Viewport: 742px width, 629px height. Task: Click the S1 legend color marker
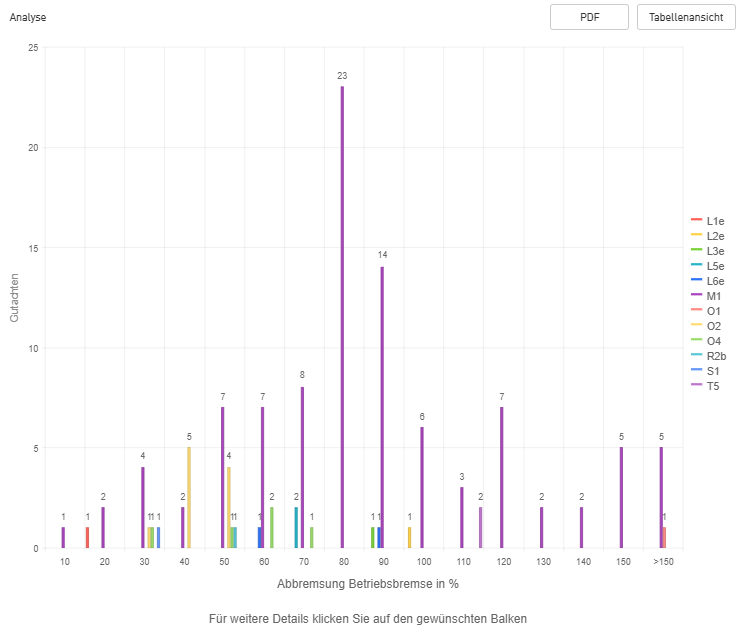coord(697,371)
